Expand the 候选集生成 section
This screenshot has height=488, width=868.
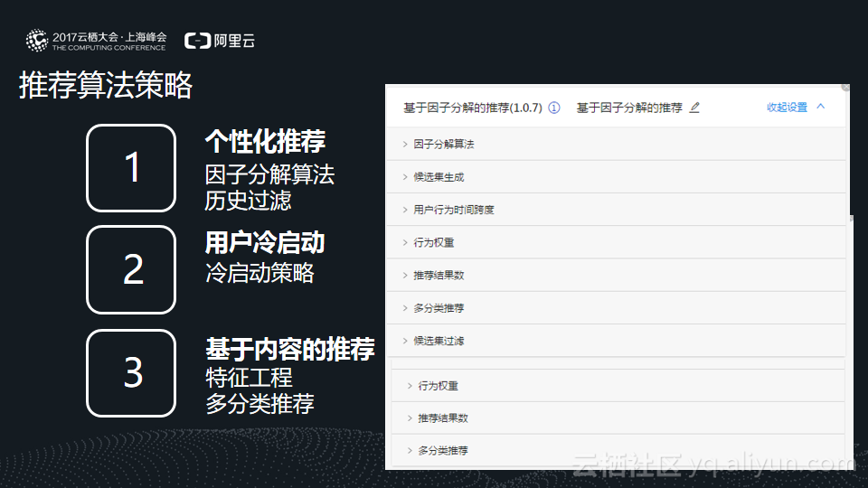(616, 177)
